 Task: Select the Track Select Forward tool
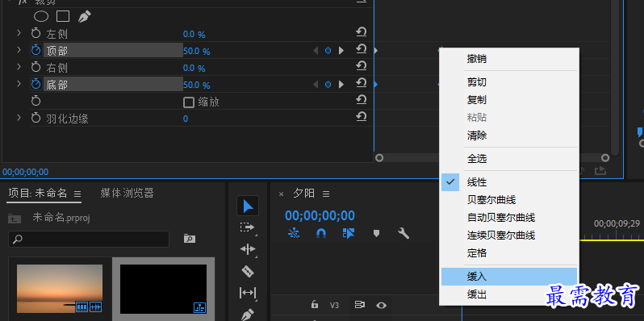[247, 227]
